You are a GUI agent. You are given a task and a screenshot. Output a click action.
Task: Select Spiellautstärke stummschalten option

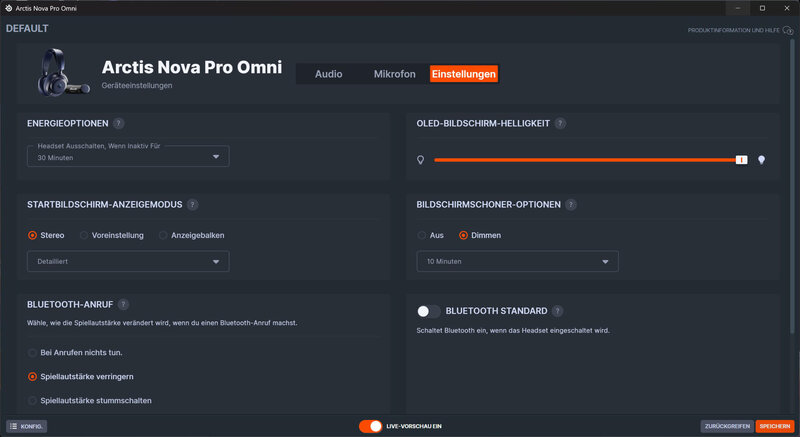pos(32,400)
